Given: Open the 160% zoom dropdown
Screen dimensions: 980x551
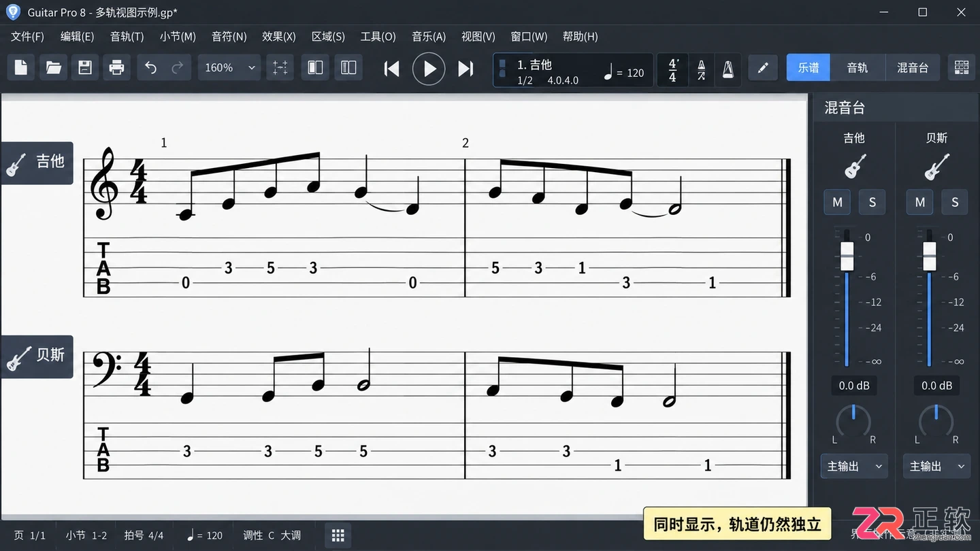Looking at the screenshot, I should [229, 67].
